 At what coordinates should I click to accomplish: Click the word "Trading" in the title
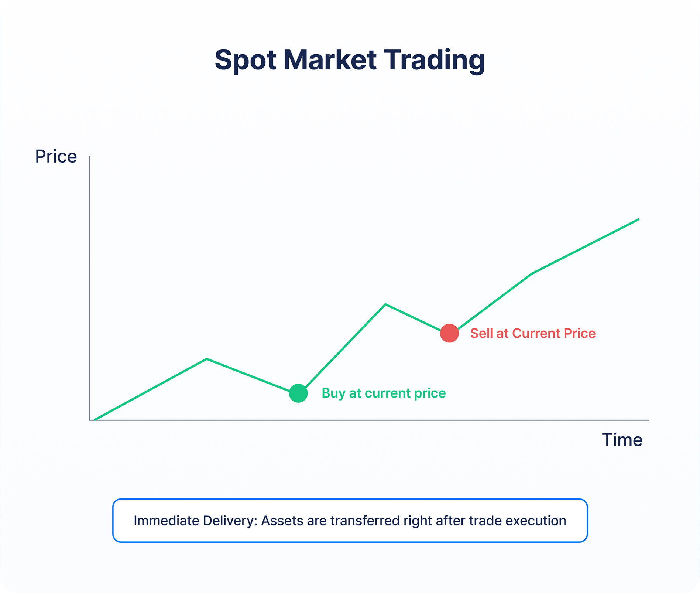point(435,60)
